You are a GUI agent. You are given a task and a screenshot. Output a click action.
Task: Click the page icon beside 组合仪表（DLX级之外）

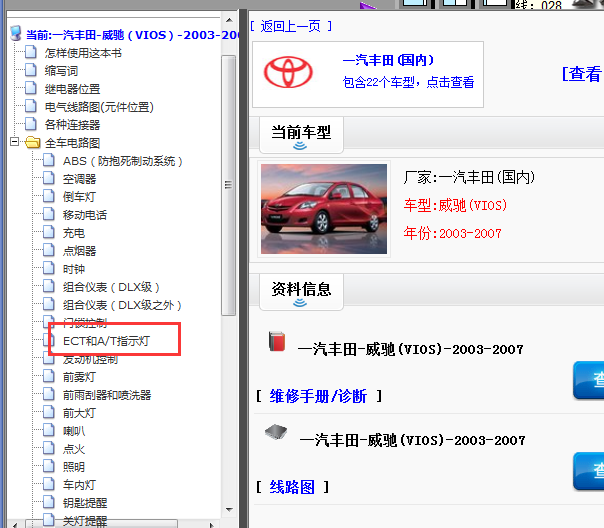[49, 305]
